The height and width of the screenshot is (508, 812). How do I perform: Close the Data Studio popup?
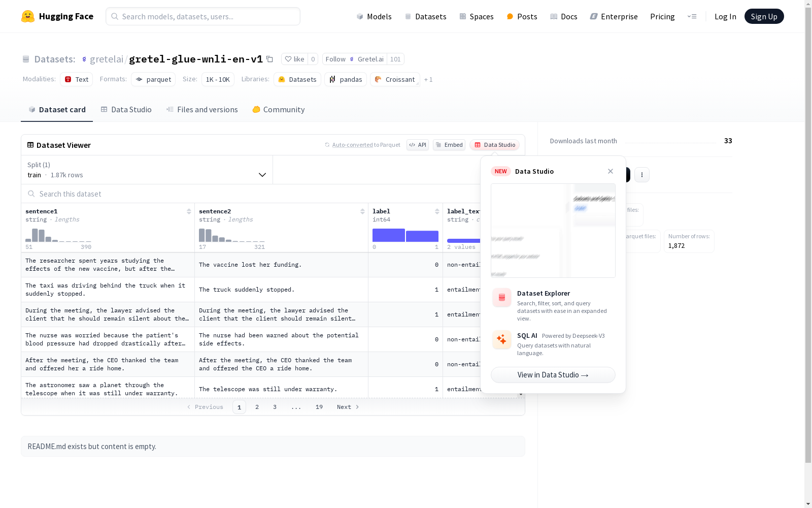[x=611, y=171]
